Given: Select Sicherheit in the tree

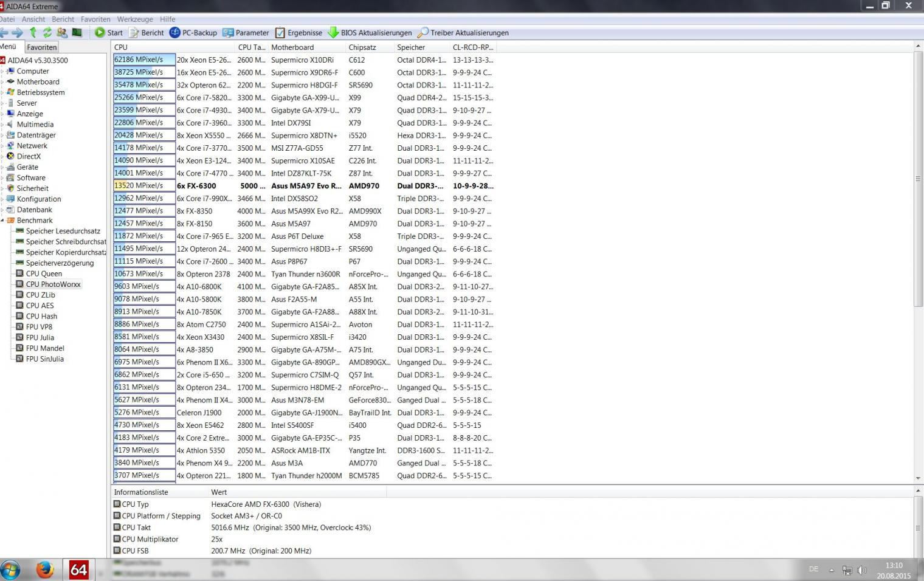Looking at the screenshot, I should coord(32,188).
